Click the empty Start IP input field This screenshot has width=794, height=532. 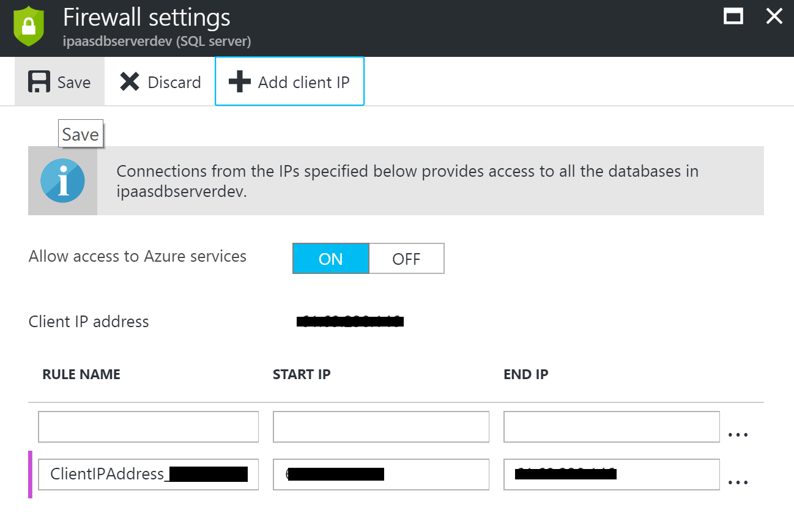pyautogui.click(x=381, y=427)
